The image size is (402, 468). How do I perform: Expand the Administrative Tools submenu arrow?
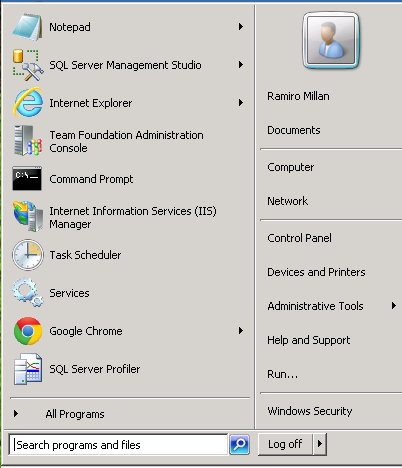[394, 306]
